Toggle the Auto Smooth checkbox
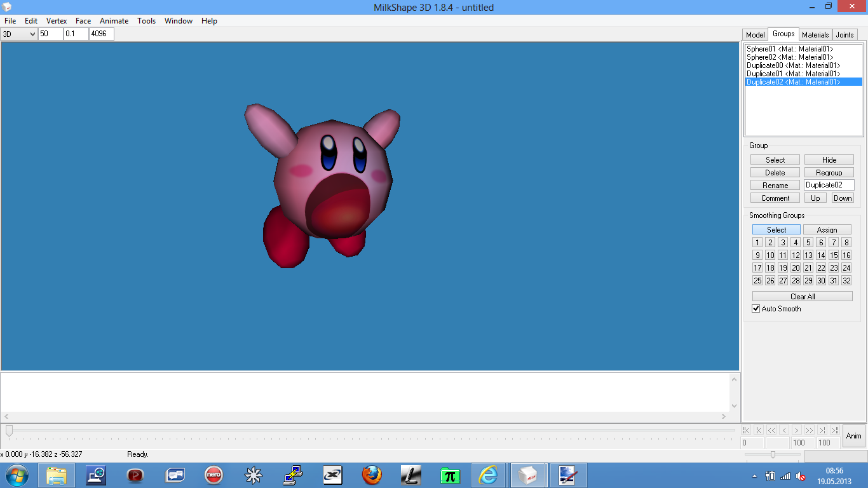Image resolution: width=868 pixels, height=488 pixels. [x=756, y=309]
